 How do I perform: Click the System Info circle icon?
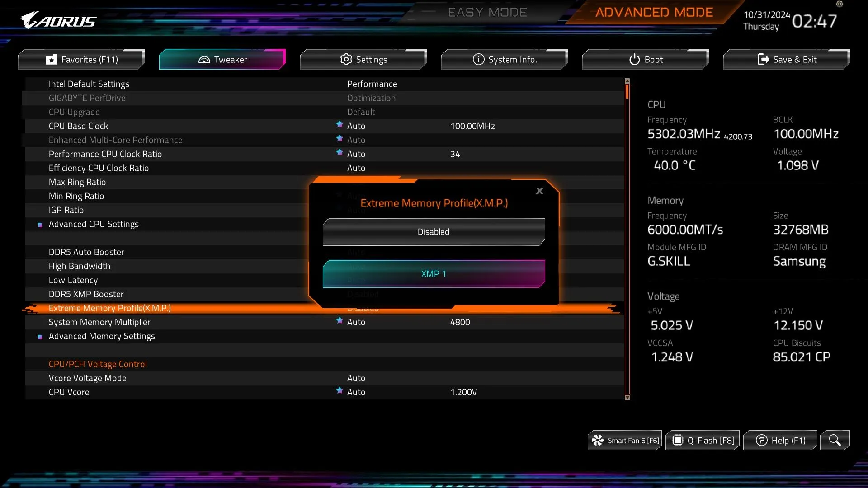tap(478, 59)
